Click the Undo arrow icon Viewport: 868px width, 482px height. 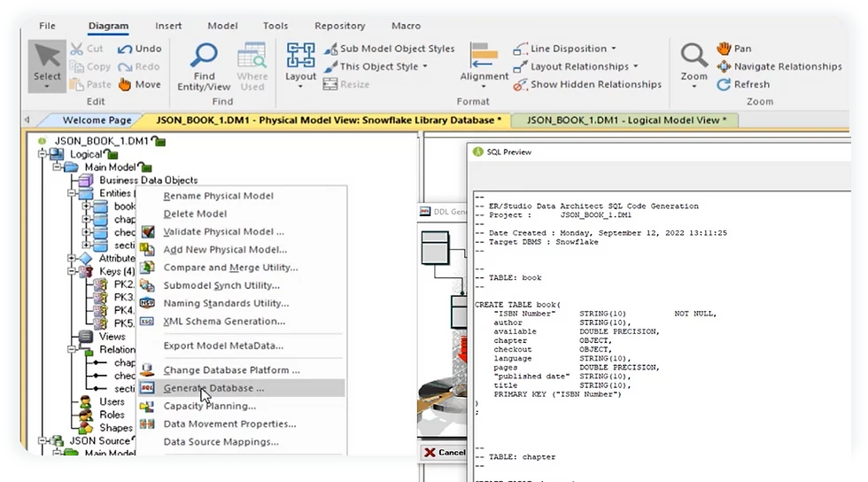[125, 49]
